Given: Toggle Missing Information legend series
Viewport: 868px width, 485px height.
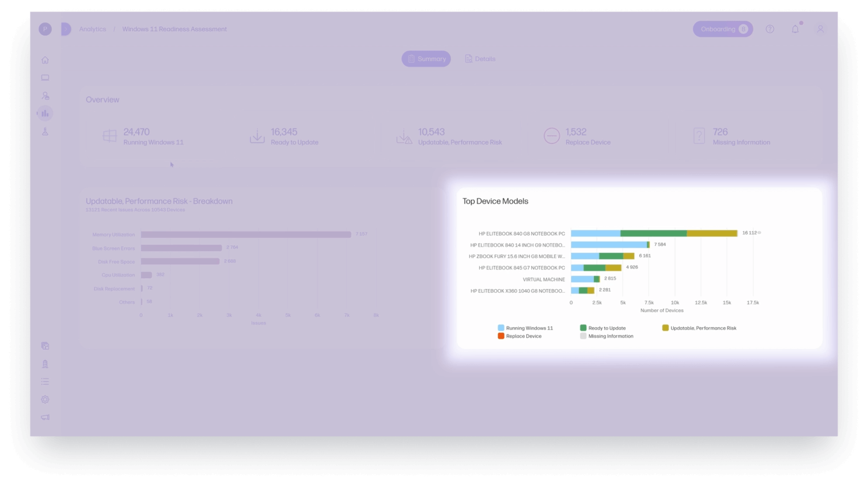Looking at the screenshot, I should (607, 336).
